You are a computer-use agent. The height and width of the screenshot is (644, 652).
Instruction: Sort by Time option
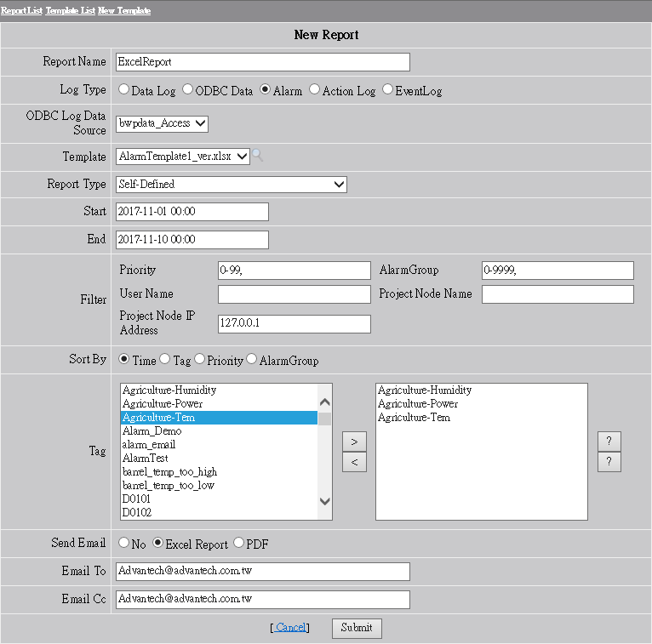(123, 358)
